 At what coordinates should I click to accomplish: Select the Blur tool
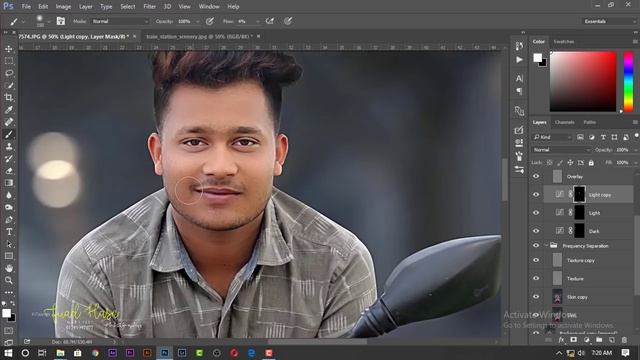(x=9, y=195)
